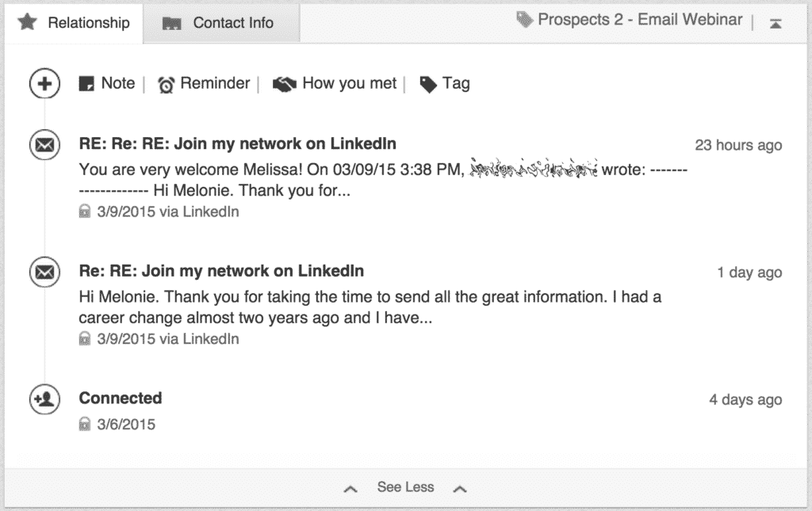Click the Prospects 2 - Email Webinar tag

point(640,20)
